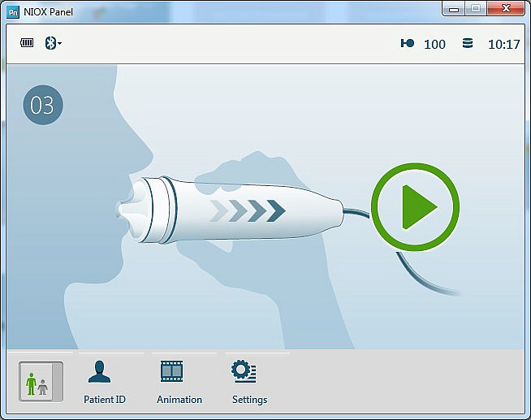Click the step number 03 badge
Image resolution: width=531 pixels, height=420 pixels.
pos(43,105)
